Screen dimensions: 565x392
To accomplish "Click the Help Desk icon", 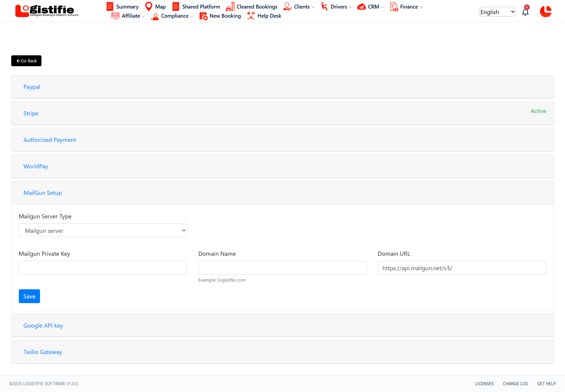I will (x=251, y=16).
